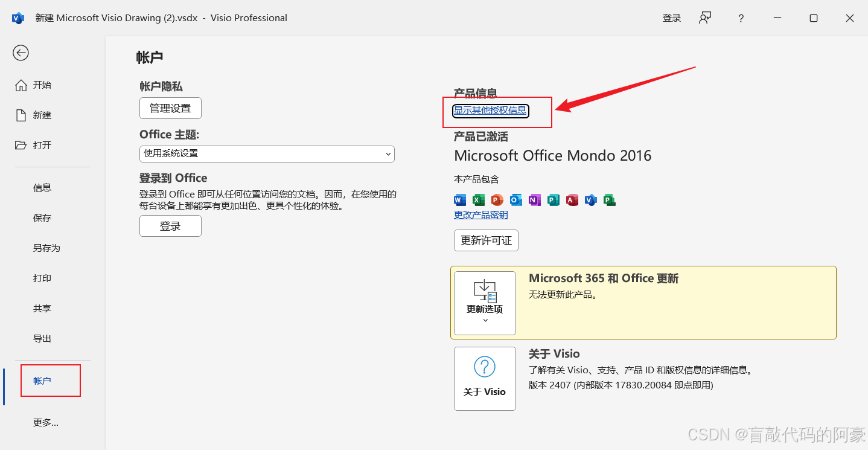Click the Visio icon in product list
This screenshot has height=450, width=868.
click(591, 200)
